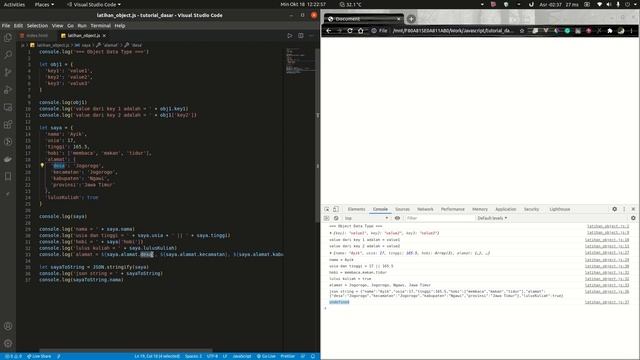Click Prettier in the status bar
640x360 pixels.
[287, 356]
